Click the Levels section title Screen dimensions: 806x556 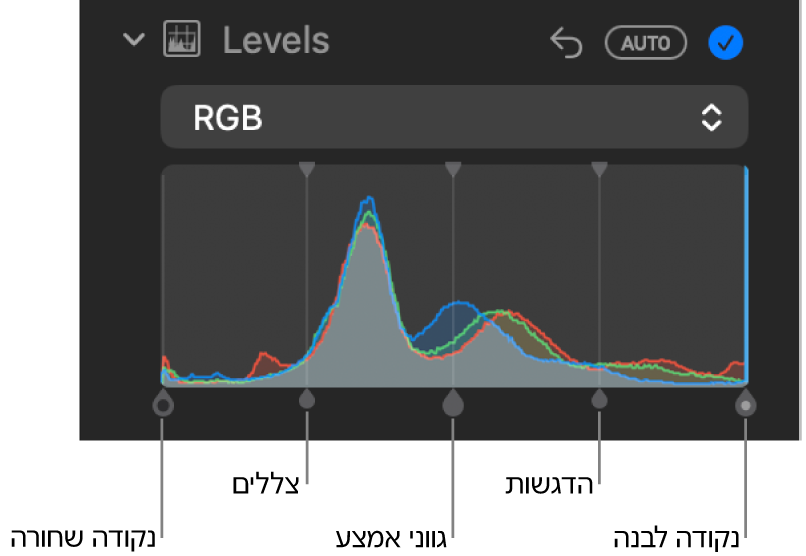[x=276, y=41]
